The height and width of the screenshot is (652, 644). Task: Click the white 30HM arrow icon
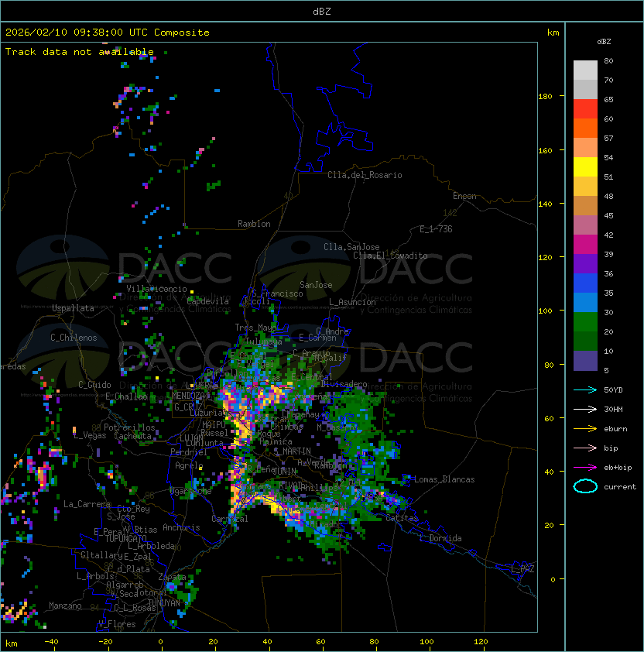(x=585, y=409)
